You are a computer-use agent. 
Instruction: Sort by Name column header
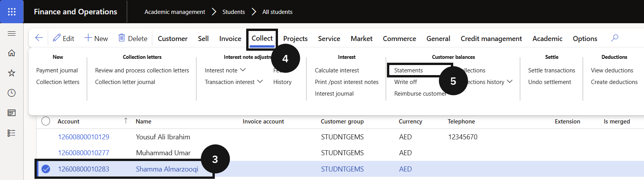coord(143,122)
